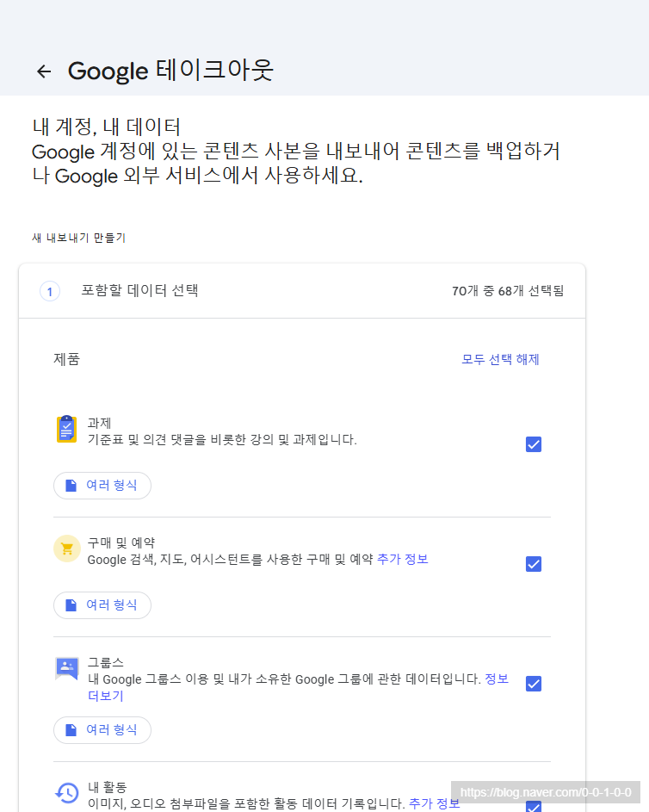Open 여러 형식 button under 그룹스
Image resolution: width=649 pixels, height=812 pixels.
tap(102, 730)
